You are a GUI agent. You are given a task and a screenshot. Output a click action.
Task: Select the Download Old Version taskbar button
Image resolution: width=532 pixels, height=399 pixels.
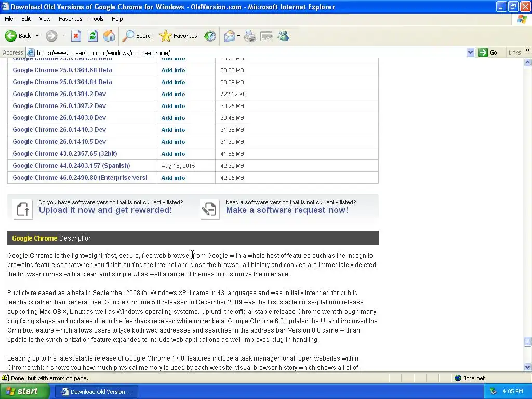pos(96,392)
